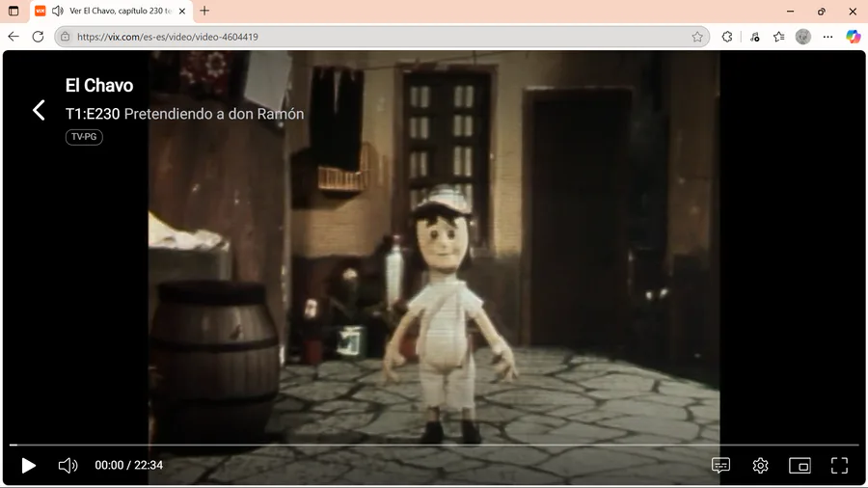Open the browser profile avatar
868x488 pixels.
[x=803, y=37]
